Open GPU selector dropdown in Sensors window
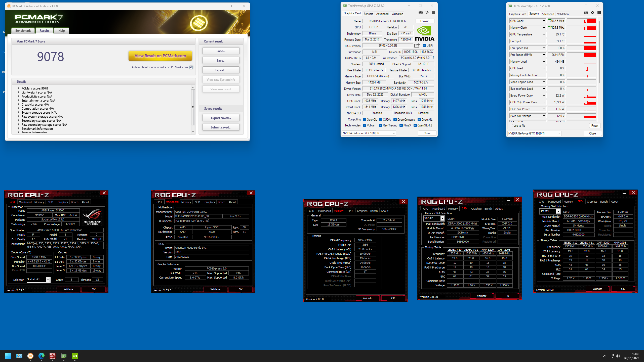 tap(534, 133)
